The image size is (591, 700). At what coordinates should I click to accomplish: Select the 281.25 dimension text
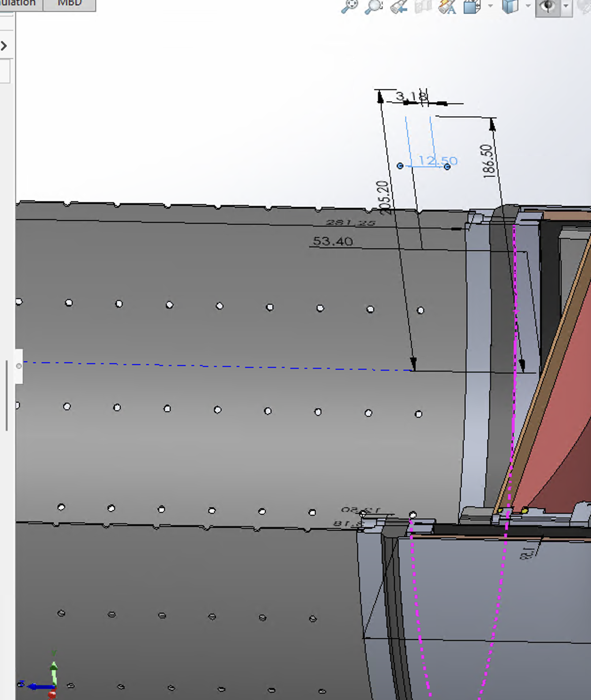pos(351,223)
